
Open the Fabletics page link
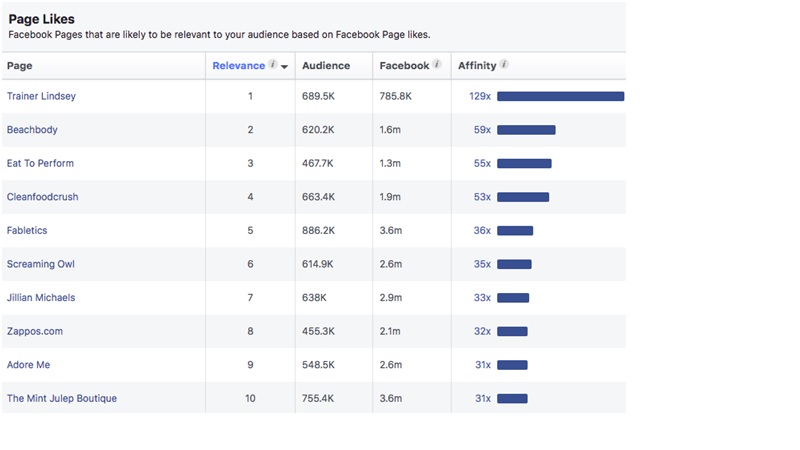[x=27, y=231]
